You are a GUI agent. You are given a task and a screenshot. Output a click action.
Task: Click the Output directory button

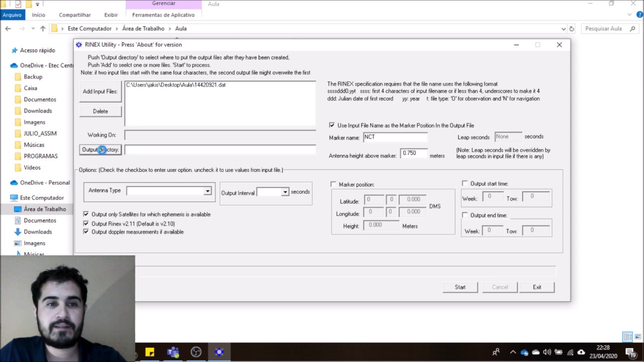(x=100, y=150)
